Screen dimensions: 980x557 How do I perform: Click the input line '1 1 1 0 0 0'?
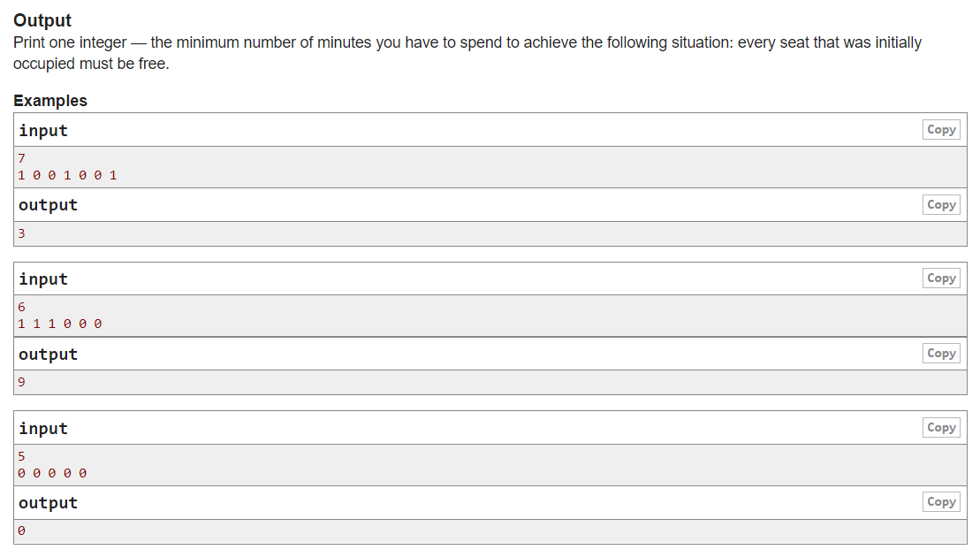pos(60,324)
